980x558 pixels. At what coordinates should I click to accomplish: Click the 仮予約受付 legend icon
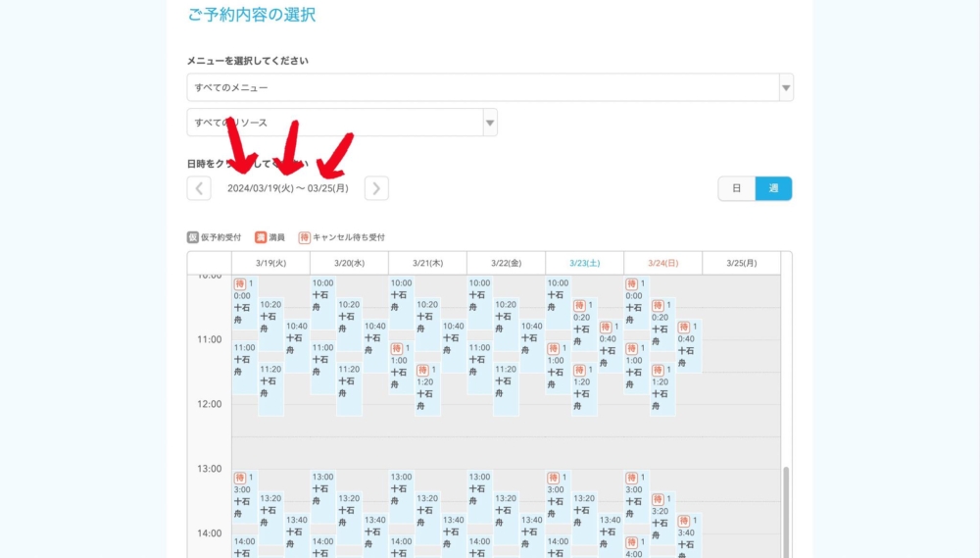pos(193,237)
